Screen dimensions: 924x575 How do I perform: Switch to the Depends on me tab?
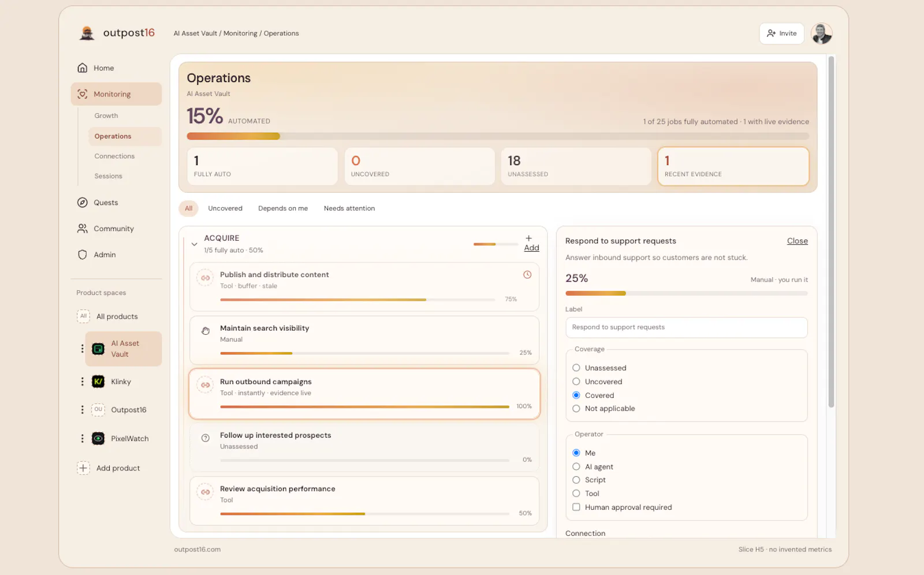click(283, 208)
